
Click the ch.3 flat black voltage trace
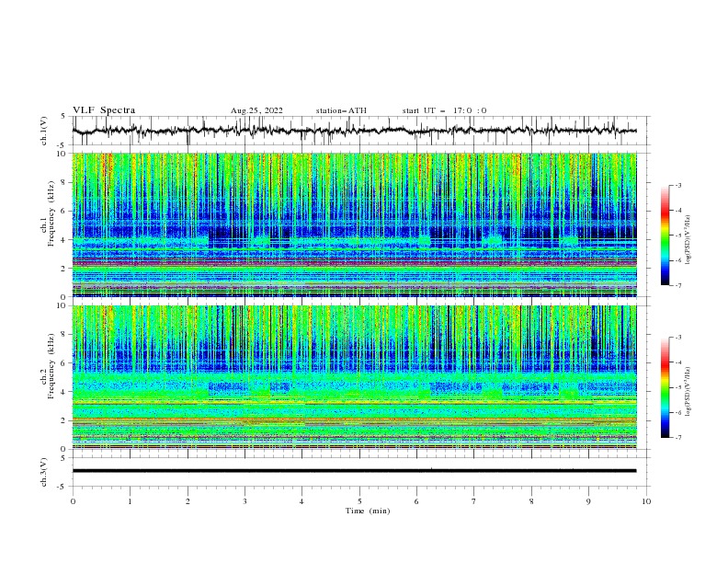pos(354,471)
